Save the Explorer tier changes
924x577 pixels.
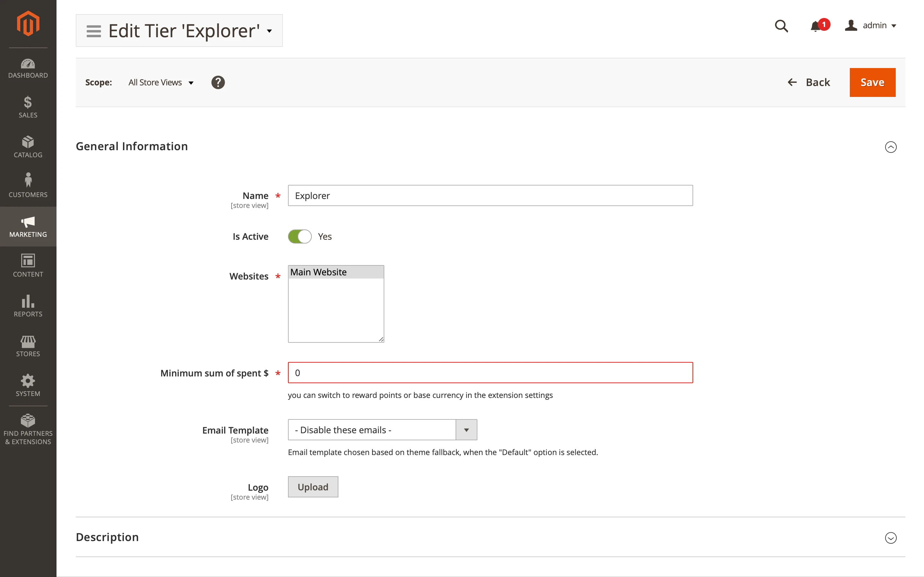coord(873,82)
